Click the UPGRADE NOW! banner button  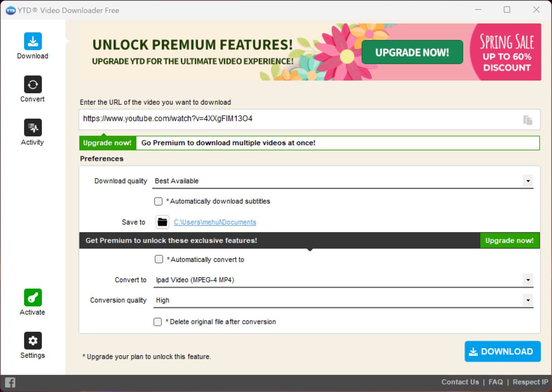pyautogui.click(x=412, y=52)
